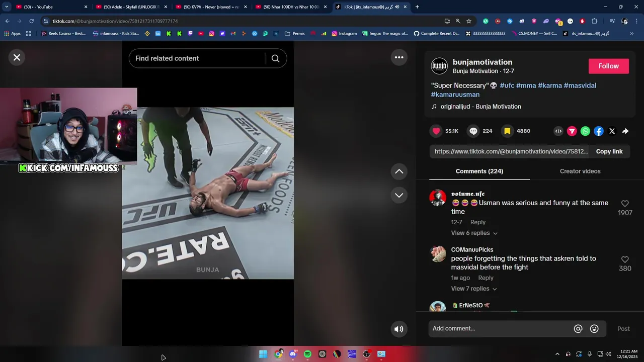The image size is (644, 362).
Task: Bookmark this page with star icon
Action: 469,21
